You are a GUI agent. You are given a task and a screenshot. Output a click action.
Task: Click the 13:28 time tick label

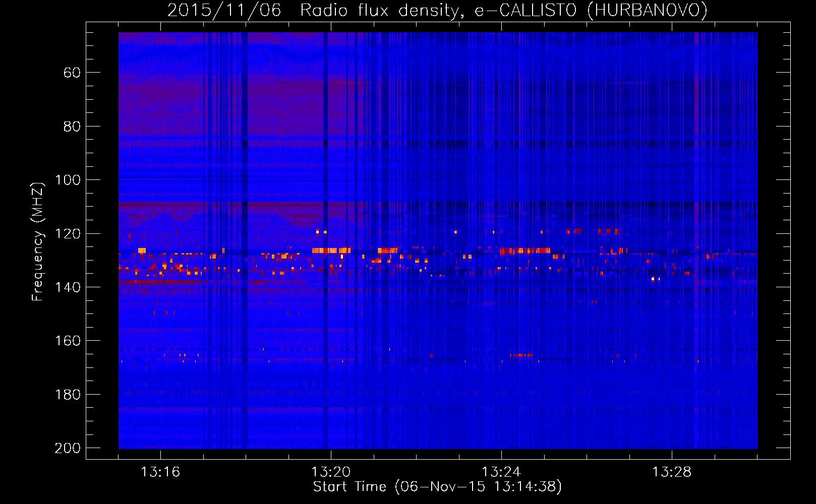(x=672, y=472)
